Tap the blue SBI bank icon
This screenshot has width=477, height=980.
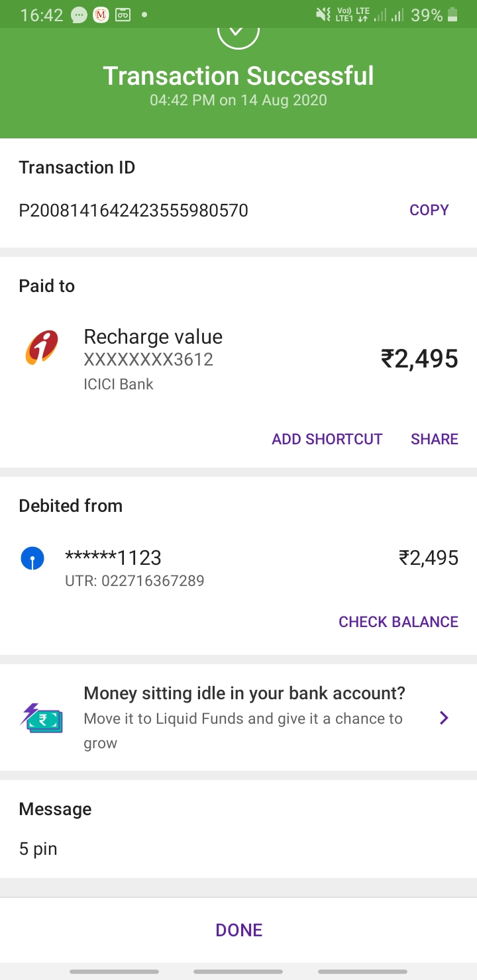[x=32, y=559]
